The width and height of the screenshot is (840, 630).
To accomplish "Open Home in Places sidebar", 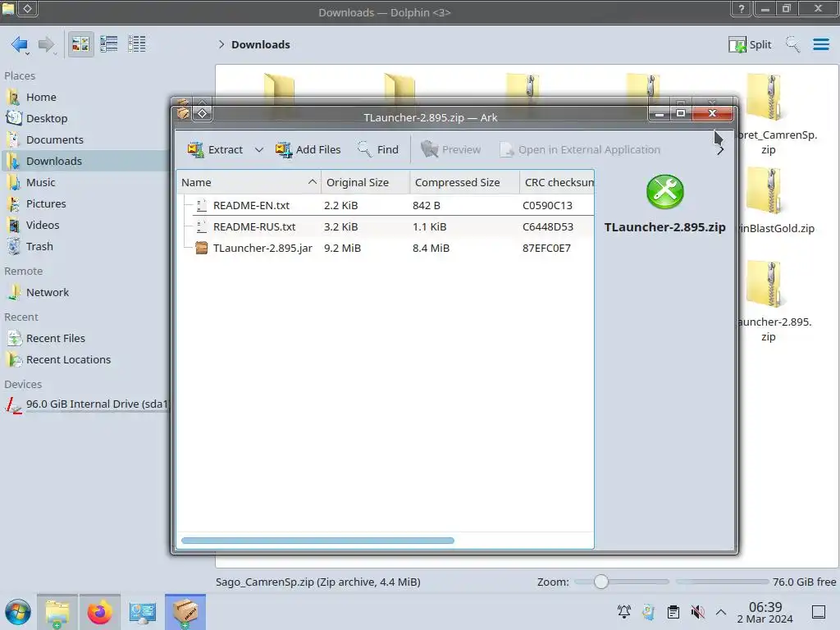I will [x=41, y=97].
